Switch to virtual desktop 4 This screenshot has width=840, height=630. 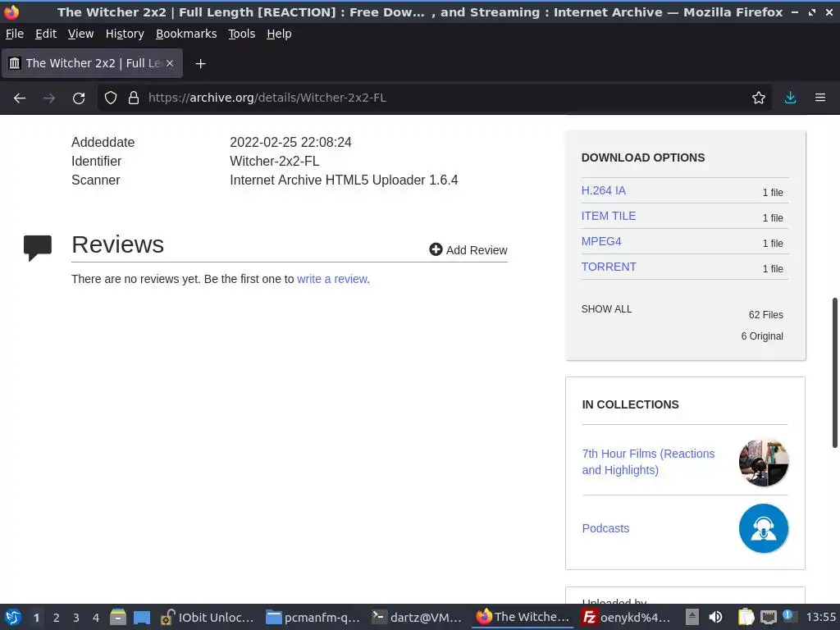pyautogui.click(x=96, y=618)
